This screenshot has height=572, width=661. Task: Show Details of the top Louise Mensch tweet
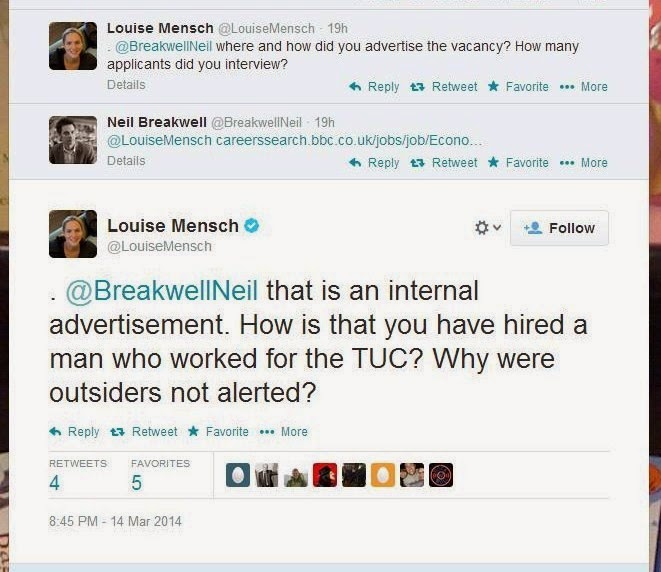point(126,85)
